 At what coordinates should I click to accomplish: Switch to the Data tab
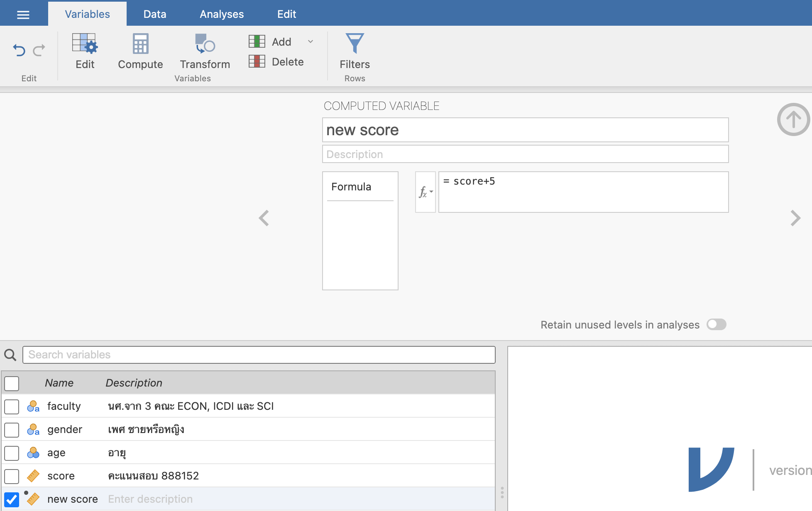click(155, 14)
